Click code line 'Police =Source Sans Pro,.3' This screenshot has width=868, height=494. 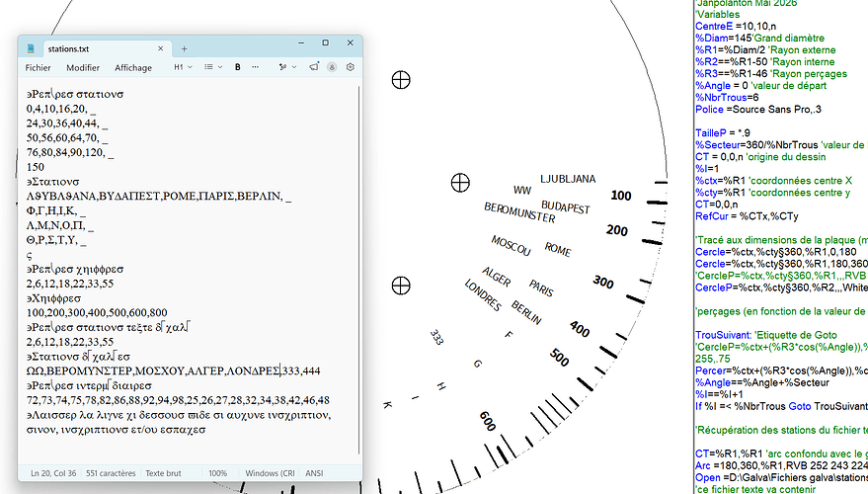coord(758,109)
